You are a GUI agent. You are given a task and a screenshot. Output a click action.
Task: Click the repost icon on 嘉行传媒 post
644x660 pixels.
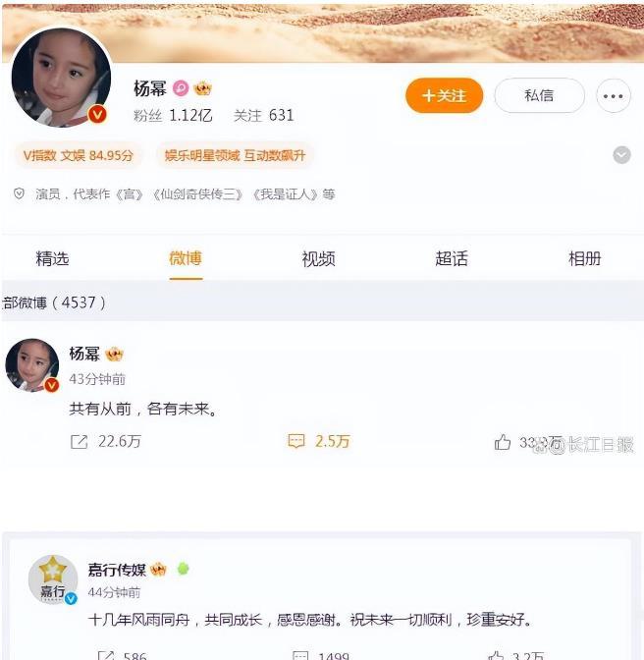click(106, 655)
